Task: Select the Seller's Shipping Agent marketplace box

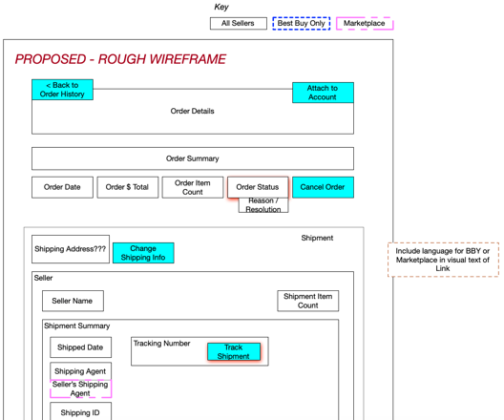Action: (80, 388)
